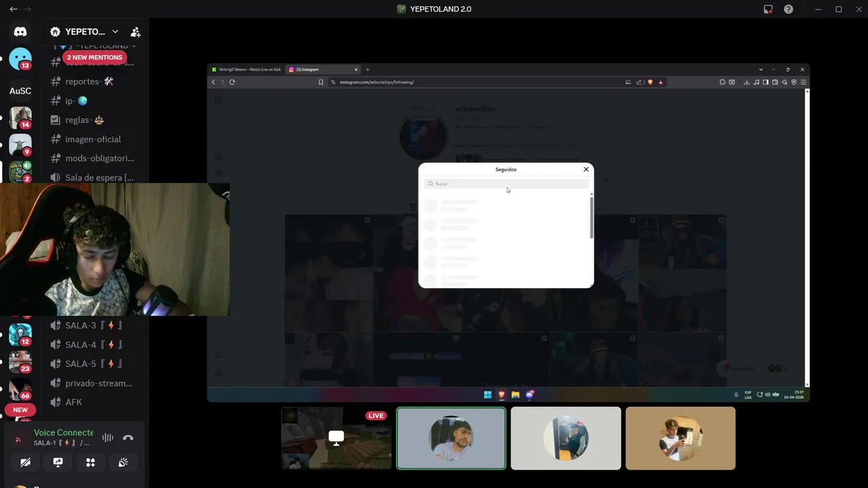Join the privado-stream... voice channel
This screenshot has height=488, width=868.
(94, 383)
